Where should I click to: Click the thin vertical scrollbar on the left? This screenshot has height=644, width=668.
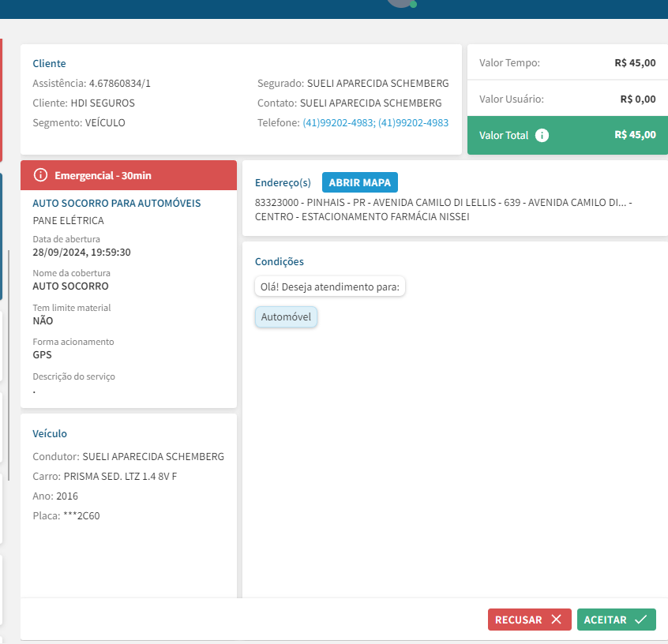tap(9, 363)
